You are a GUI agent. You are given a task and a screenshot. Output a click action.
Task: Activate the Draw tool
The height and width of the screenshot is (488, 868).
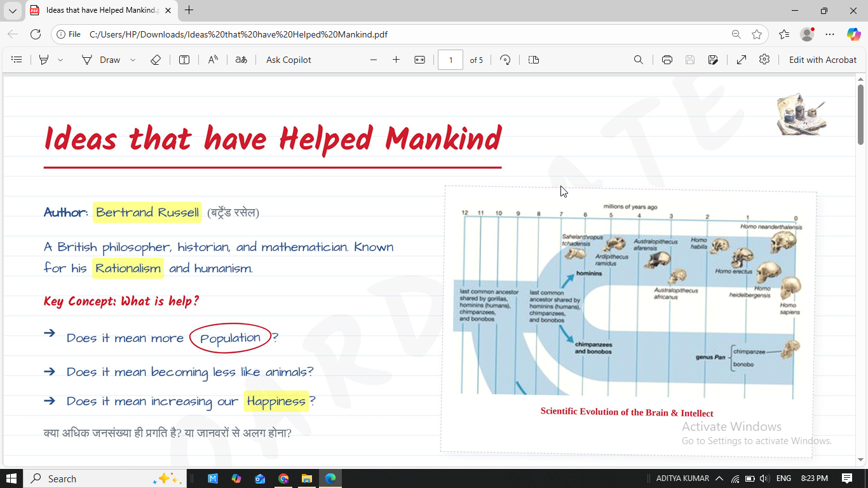(x=101, y=60)
